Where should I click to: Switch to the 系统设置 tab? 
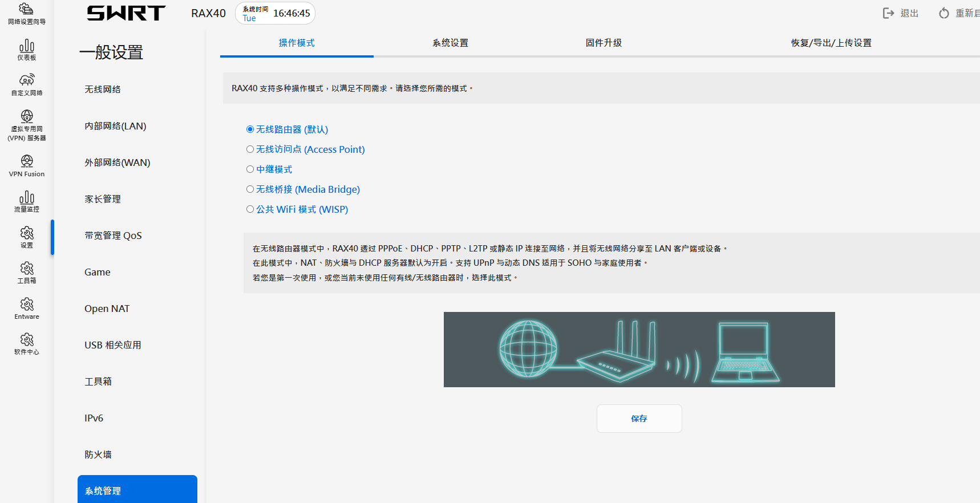(450, 43)
